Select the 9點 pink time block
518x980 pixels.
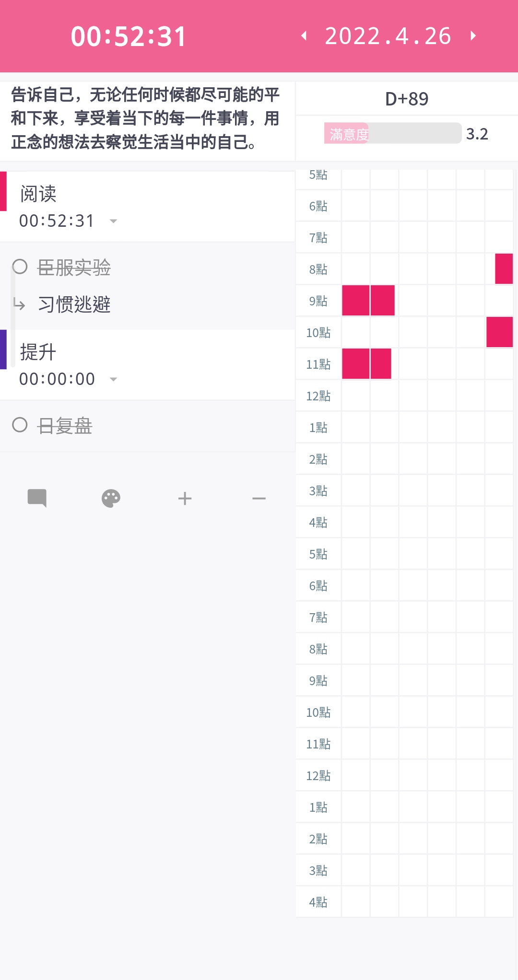coord(368,301)
